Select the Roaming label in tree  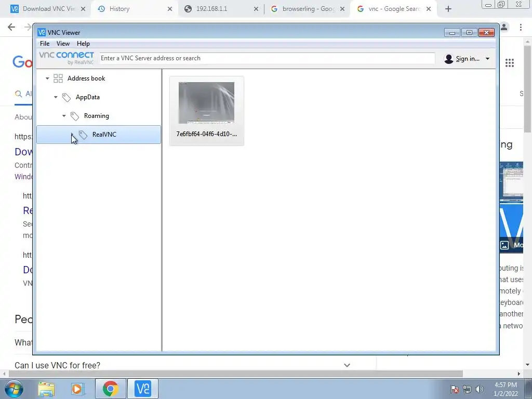[96, 116]
